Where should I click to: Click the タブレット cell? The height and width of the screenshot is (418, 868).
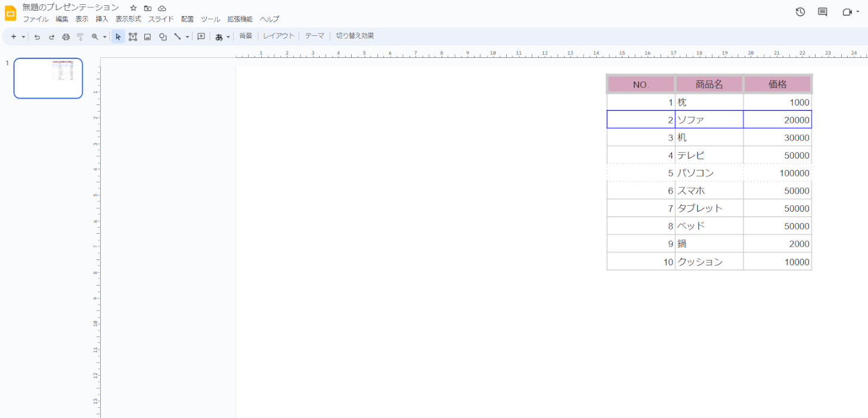point(709,208)
